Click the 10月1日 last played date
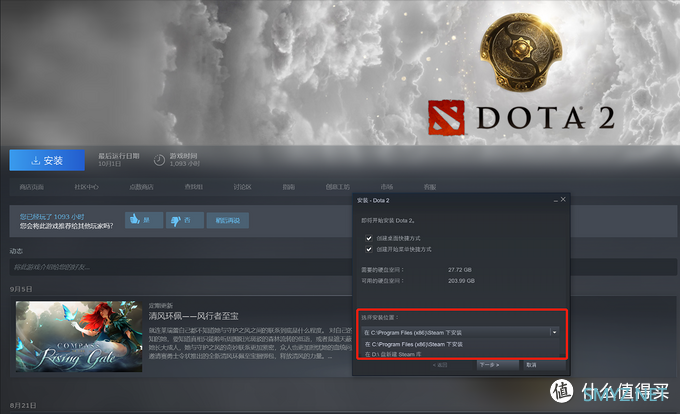 (x=109, y=164)
